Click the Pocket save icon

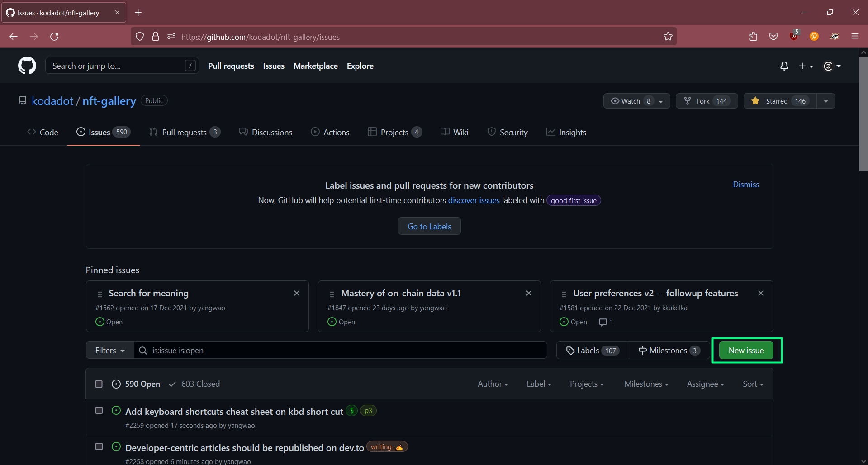[x=773, y=37]
